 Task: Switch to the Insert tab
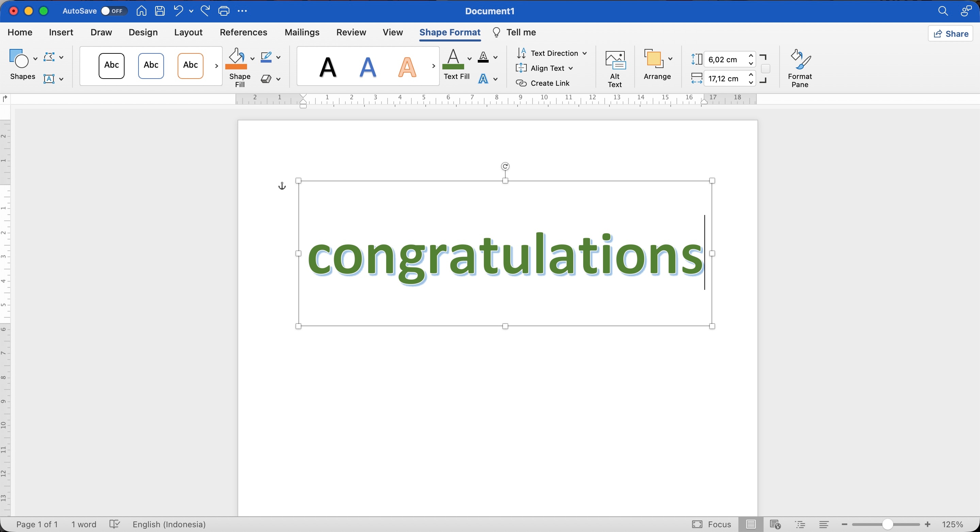(61, 32)
